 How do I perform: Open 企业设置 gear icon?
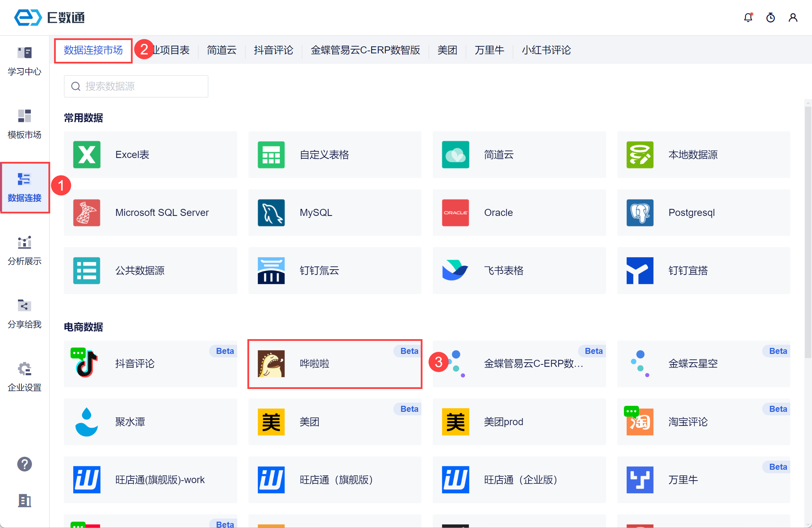click(25, 376)
